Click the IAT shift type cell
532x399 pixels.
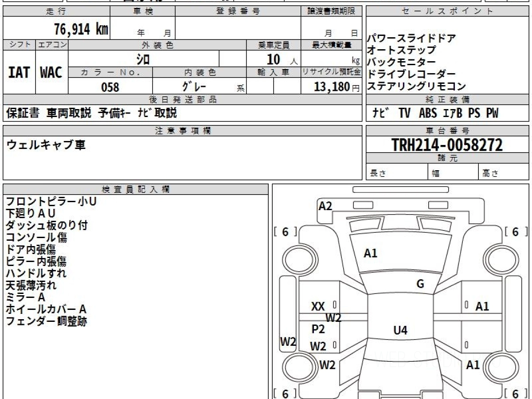point(19,72)
